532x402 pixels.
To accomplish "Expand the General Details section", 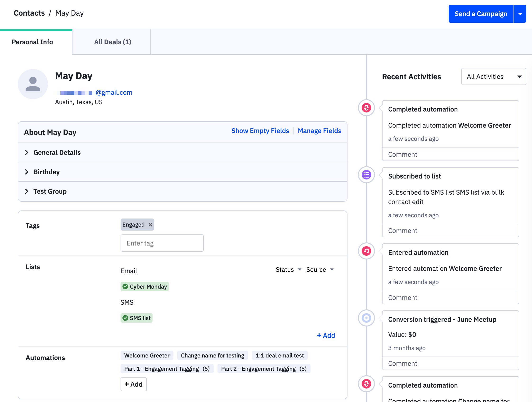I will point(57,152).
